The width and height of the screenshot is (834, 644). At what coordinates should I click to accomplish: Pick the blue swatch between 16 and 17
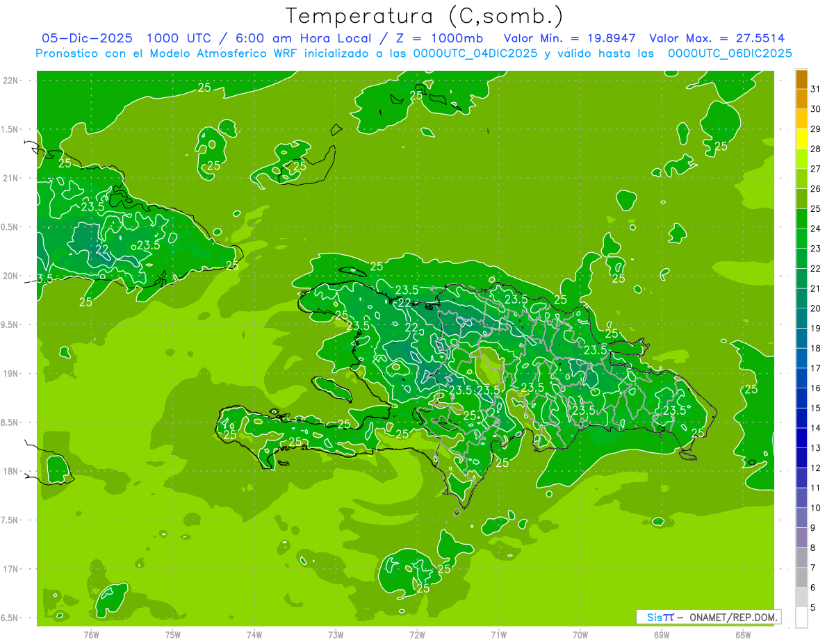[x=801, y=378]
